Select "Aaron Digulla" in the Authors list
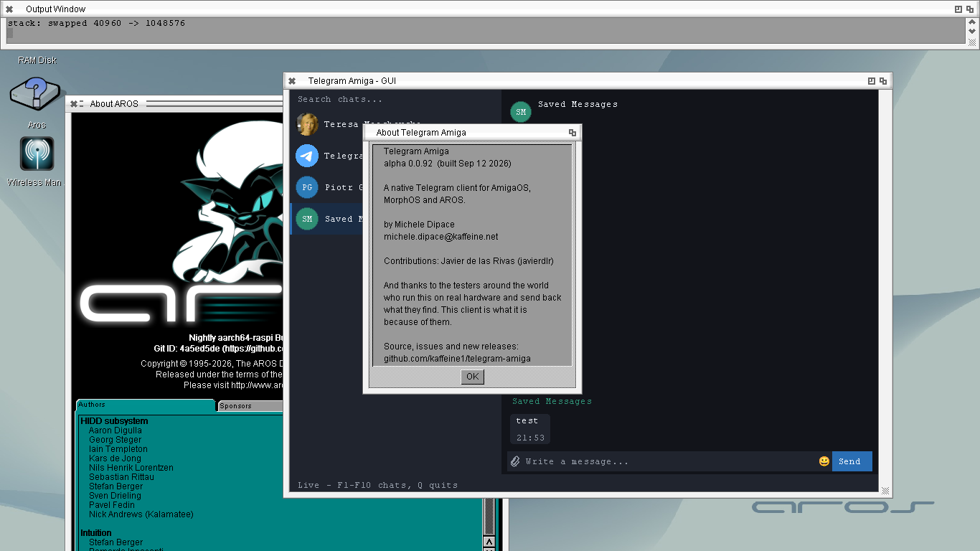Screen dimensions: 980x551 (x=116, y=430)
